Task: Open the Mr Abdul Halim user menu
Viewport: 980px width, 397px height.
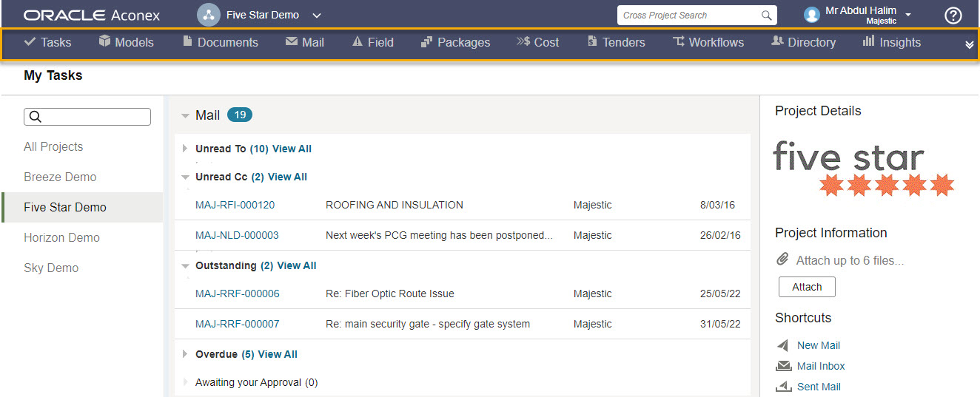Action: pos(867,15)
